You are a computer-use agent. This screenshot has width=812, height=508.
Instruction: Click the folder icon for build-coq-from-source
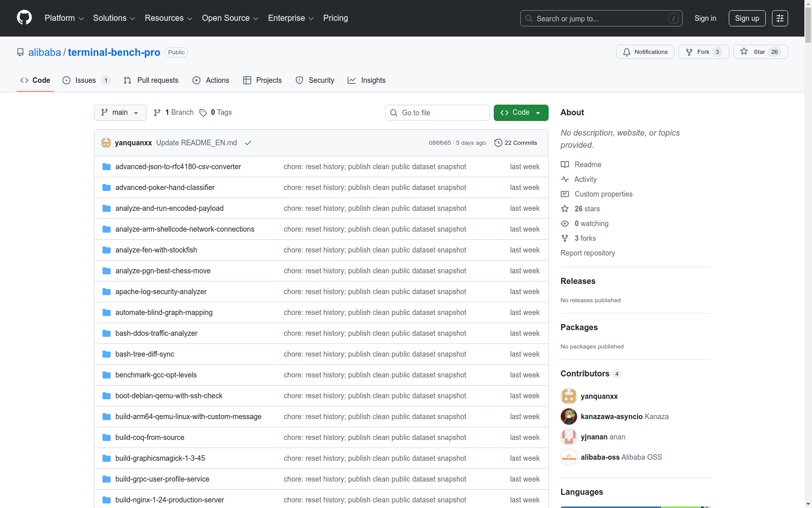[107, 437]
